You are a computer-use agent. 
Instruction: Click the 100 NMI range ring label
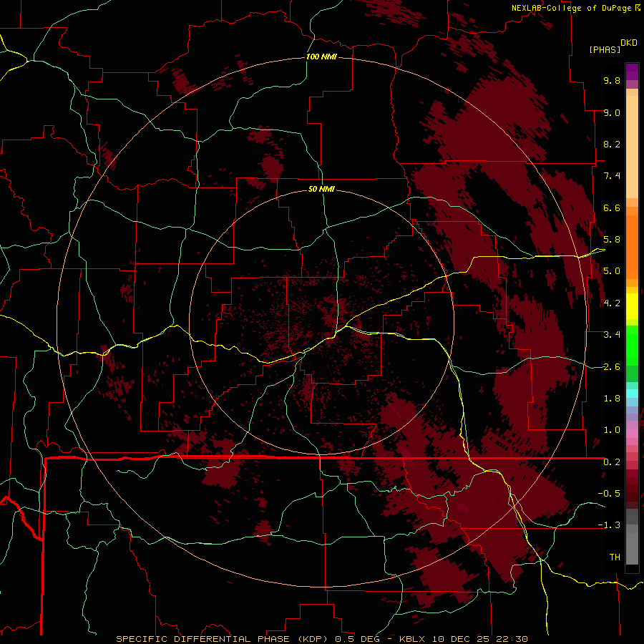(x=321, y=57)
